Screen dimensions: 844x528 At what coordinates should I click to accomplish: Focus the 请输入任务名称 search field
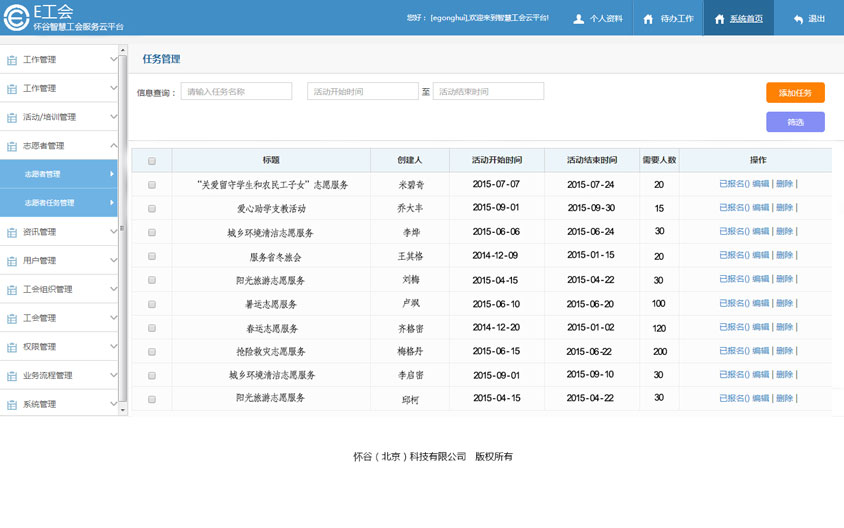[x=236, y=91]
